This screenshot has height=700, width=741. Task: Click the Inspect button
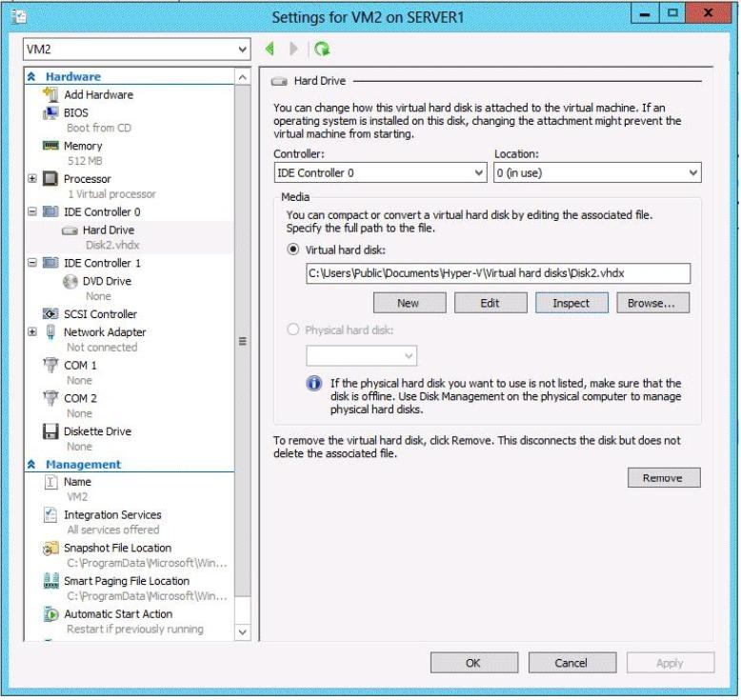pos(571,303)
